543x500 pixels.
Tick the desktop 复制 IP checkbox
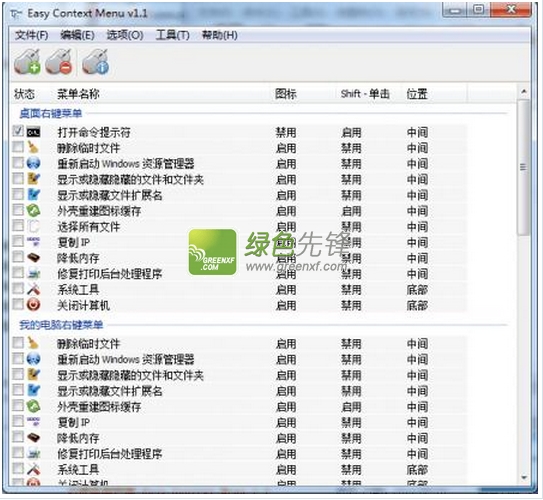click(x=18, y=241)
